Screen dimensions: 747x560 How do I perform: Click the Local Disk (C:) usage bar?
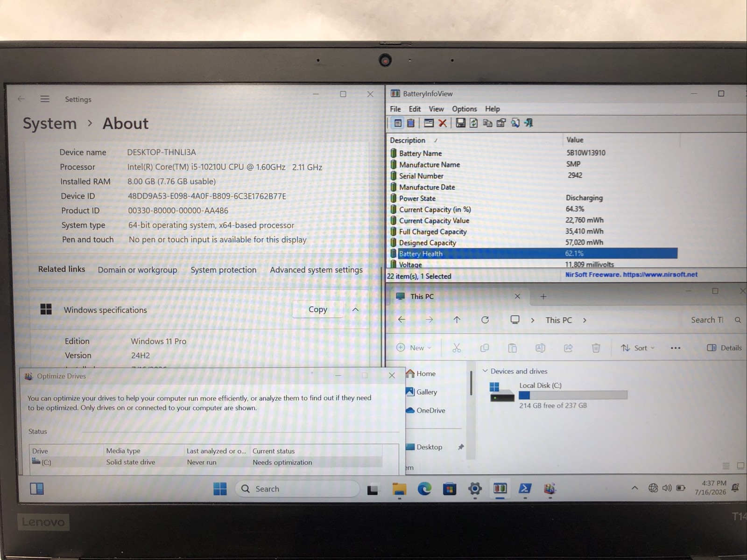[x=573, y=395]
